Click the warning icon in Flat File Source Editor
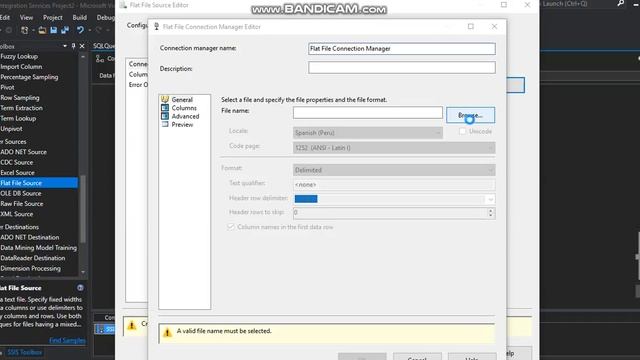The image size is (640, 360). click(132, 325)
